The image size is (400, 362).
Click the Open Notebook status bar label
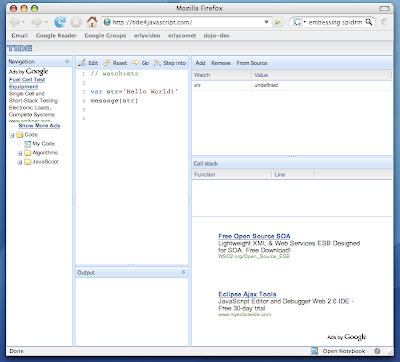point(344,351)
